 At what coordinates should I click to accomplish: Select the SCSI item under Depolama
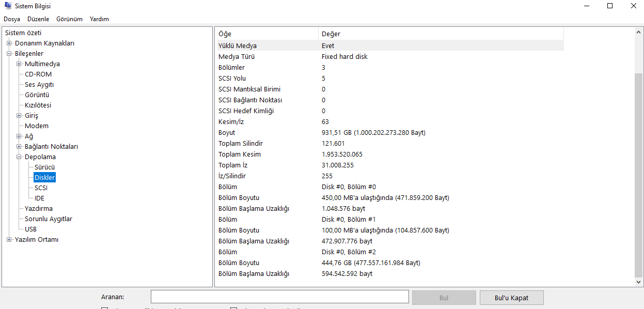(41, 188)
